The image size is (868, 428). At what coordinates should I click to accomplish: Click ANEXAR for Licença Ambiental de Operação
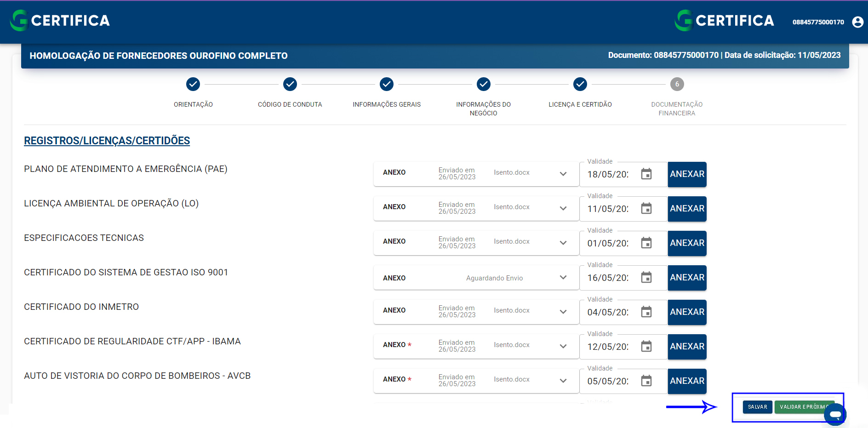click(x=687, y=209)
